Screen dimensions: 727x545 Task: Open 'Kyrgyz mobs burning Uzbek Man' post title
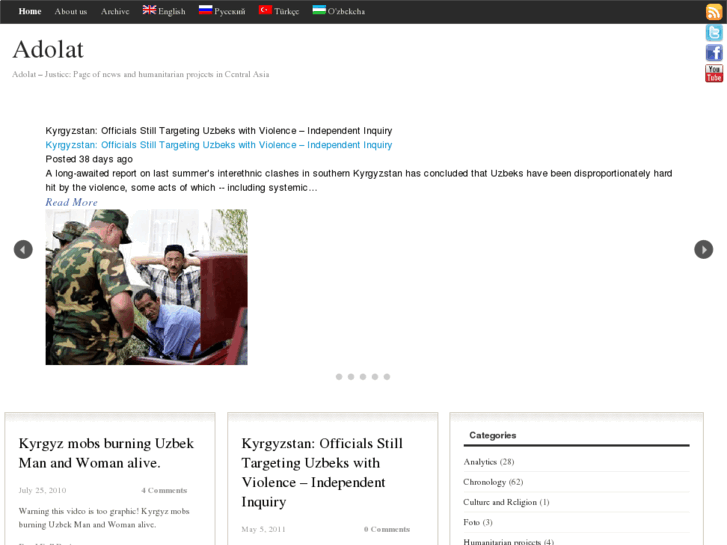tap(106, 453)
